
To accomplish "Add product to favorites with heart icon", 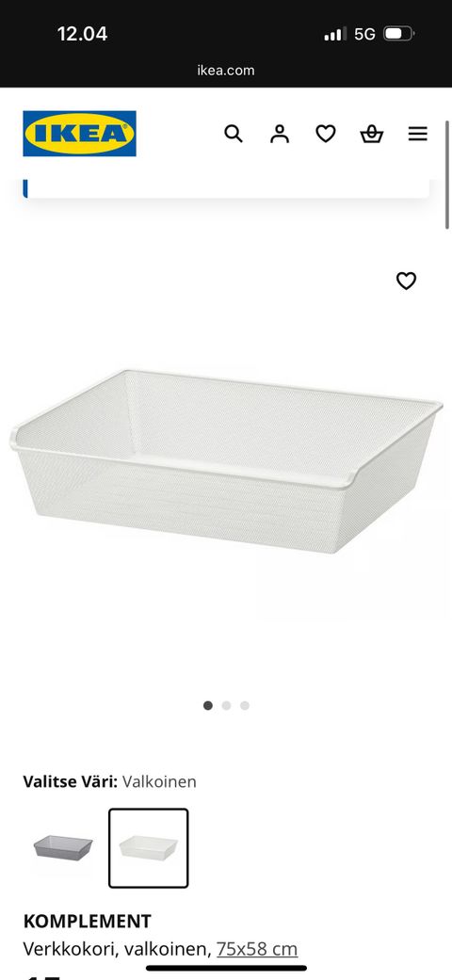I will [x=407, y=281].
